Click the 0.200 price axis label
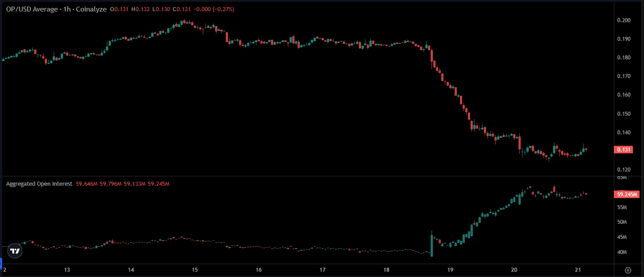 [624, 20]
